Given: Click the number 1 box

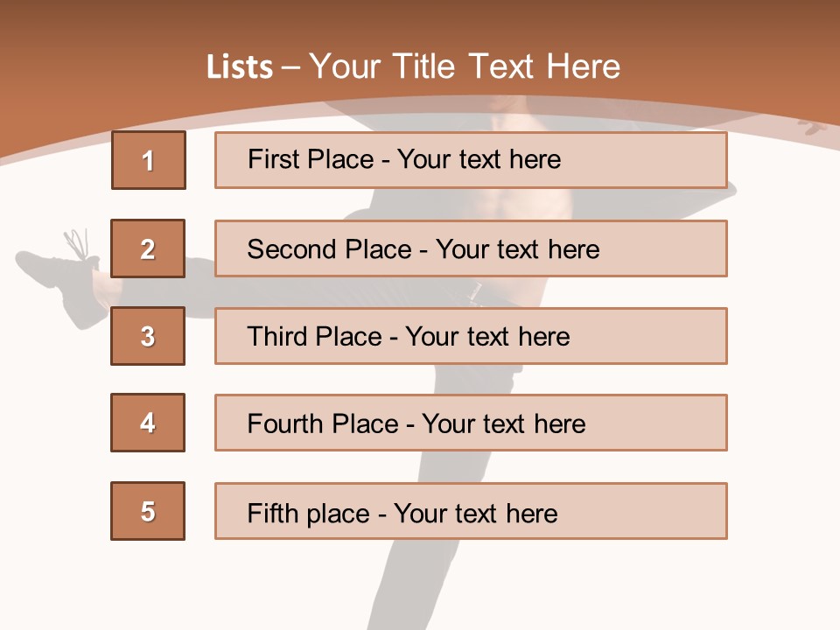Looking at the screenshot, I should coord(149,160).
